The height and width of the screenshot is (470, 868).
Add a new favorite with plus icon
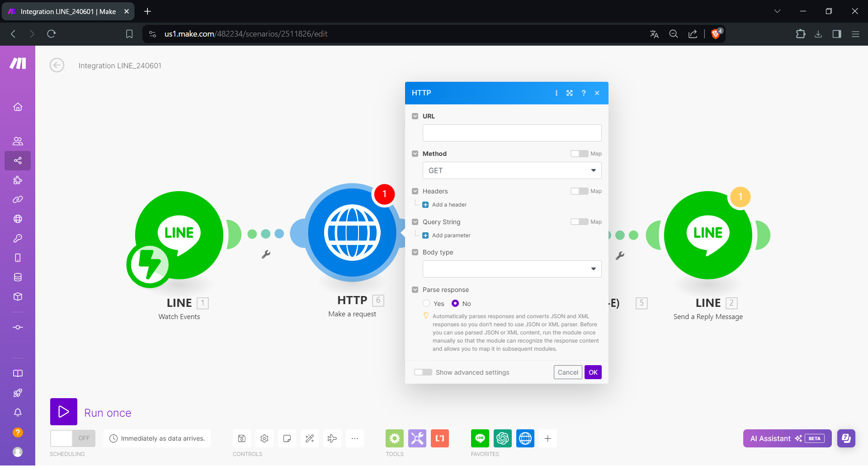coord(548,438)
